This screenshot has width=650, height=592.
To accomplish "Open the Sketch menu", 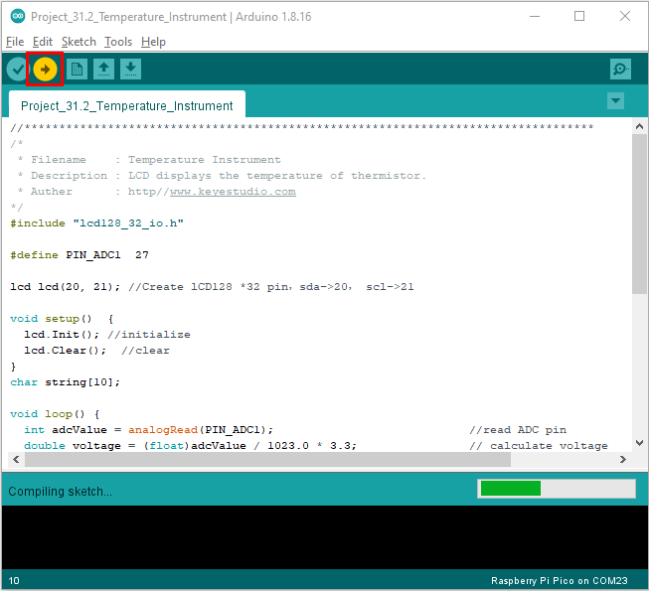I will pyautogui.click(x=79, y=42).
